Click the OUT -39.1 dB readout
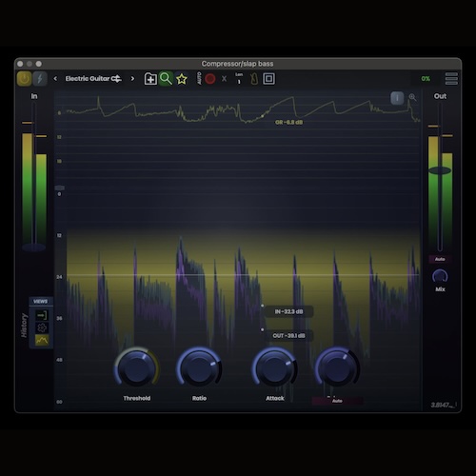Screen dimensions: 476x476 [288, 336]
